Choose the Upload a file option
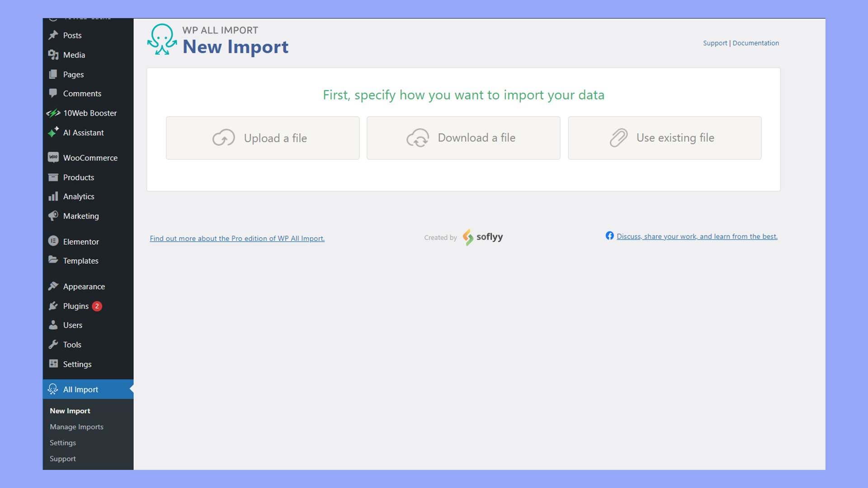Viewport: 868px width, 488px height. [262, 138]
